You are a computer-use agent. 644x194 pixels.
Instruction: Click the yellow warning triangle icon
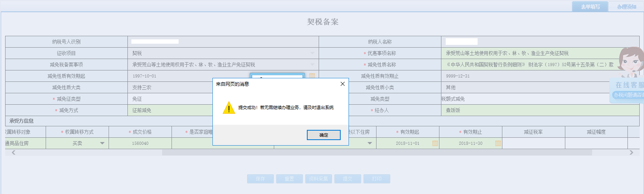click(x=229, y=108)
